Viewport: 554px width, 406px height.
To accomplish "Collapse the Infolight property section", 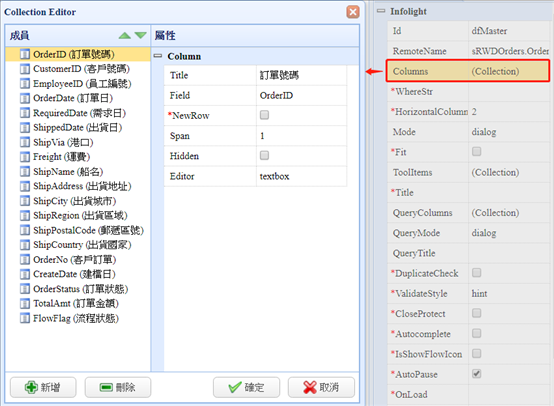I will 381,11.
